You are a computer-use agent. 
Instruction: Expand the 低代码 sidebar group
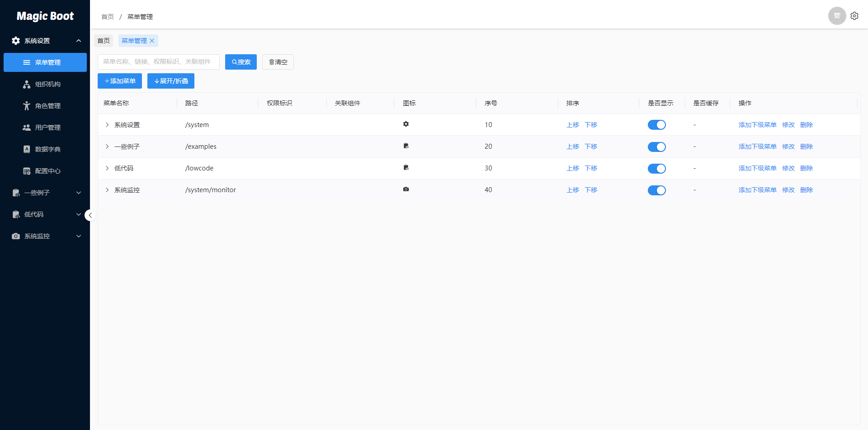[x=45, y=214]
